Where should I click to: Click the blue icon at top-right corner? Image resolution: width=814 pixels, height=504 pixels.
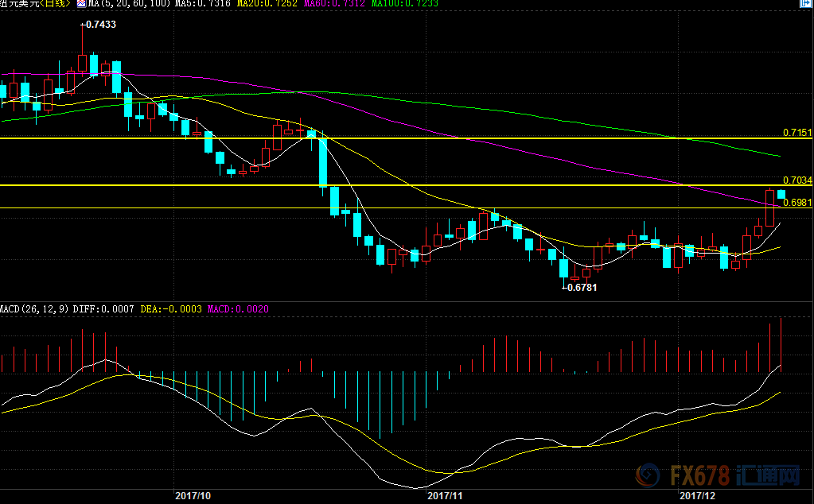[x=805, y=2]
